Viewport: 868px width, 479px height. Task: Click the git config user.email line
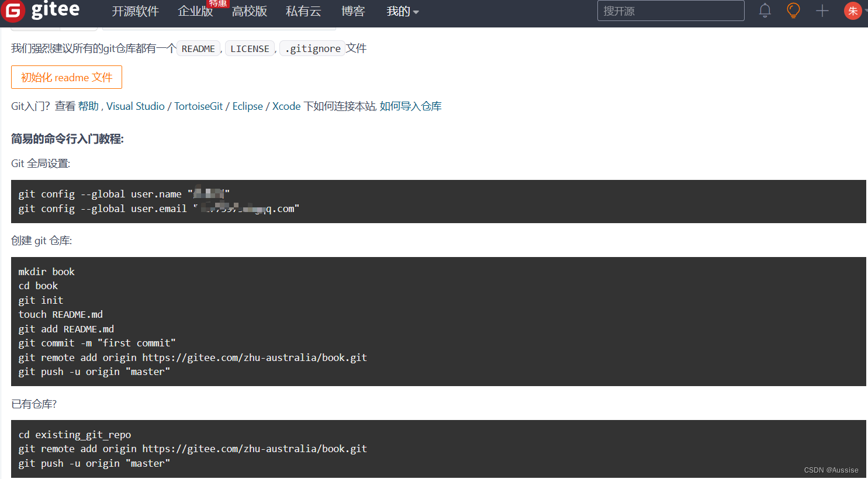[x=158, y=209]
